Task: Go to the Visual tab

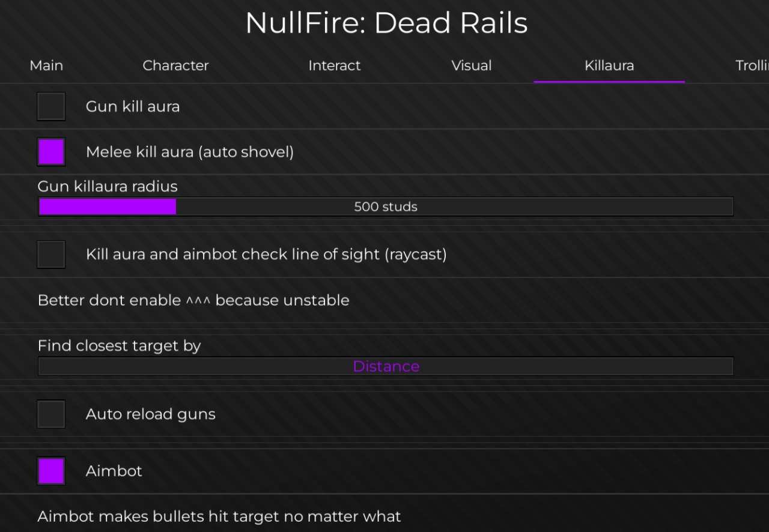Action: click(472, 65)
